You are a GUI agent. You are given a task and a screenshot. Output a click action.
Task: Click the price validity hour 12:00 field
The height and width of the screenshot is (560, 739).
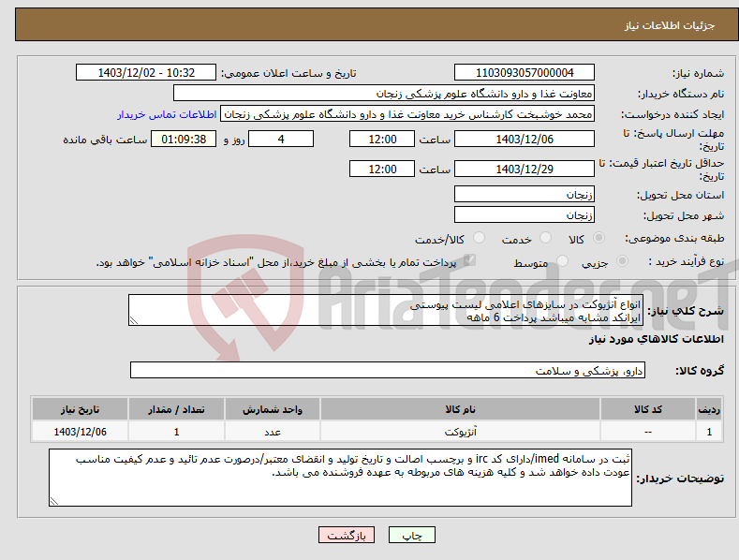[x=382, y=169]
